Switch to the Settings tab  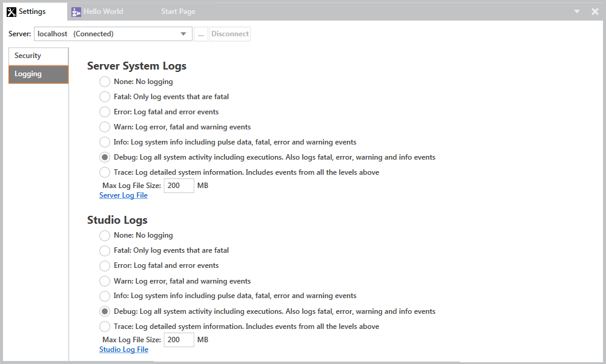point(35,11)
